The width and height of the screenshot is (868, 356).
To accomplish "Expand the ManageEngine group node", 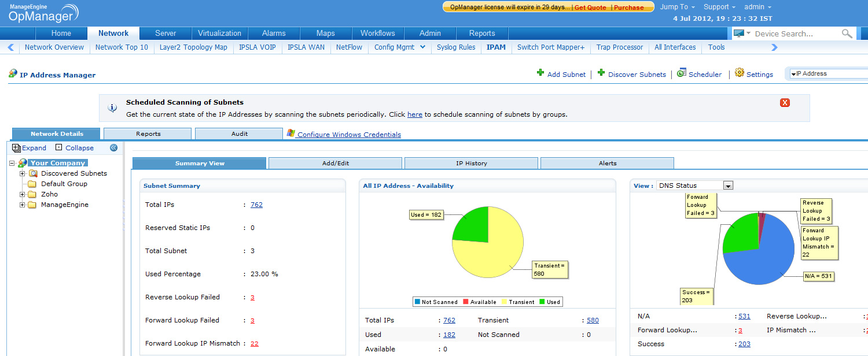I will click(x=23, y=205).
